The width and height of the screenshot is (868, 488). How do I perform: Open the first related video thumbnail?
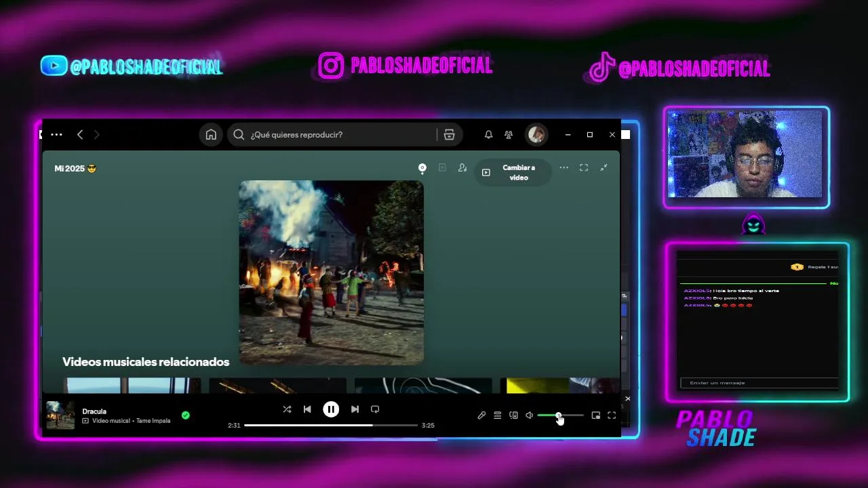point(132,386)
